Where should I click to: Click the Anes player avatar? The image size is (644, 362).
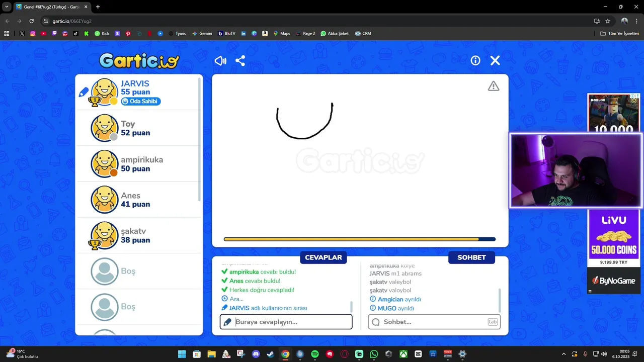(x=105, y=200)
